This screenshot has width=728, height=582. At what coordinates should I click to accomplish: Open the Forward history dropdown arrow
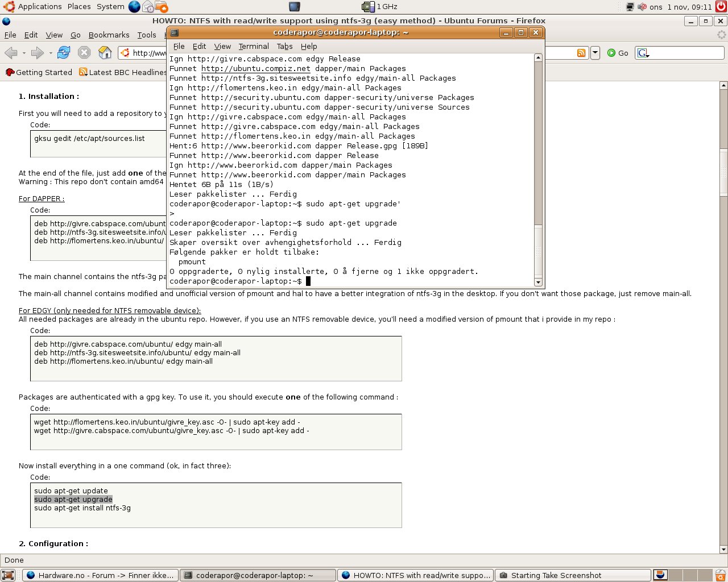(51, 53)
